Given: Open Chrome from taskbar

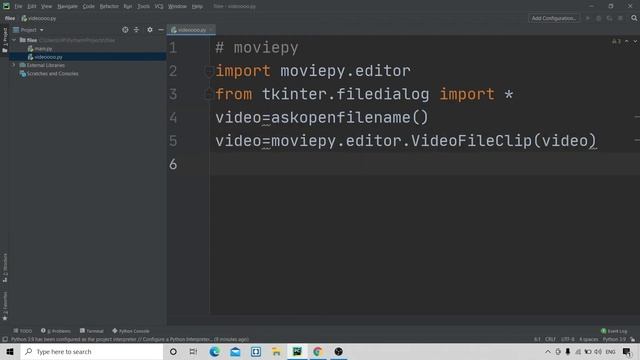Looking at the screenshot, I should pos(318,351).
